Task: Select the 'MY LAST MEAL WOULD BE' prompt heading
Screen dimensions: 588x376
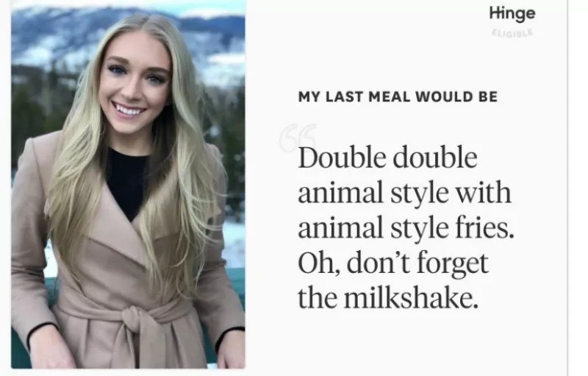Action: [398, 97]
